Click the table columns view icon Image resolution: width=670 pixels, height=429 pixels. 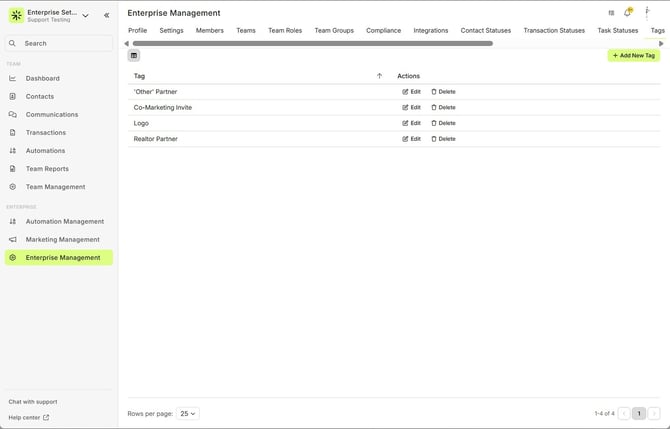point(134,56)
